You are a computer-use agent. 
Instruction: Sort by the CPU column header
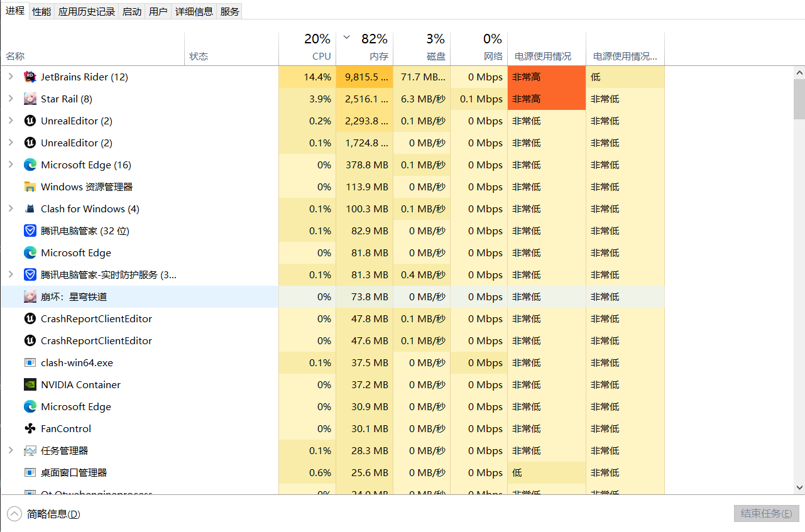click(307, 48)
